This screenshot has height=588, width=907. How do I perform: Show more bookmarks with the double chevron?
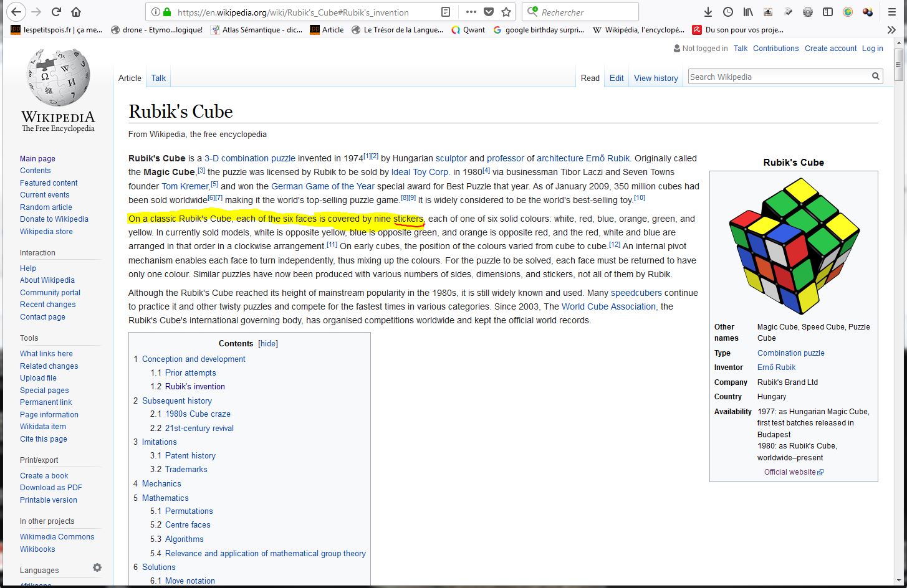click(x=891, y=30)
